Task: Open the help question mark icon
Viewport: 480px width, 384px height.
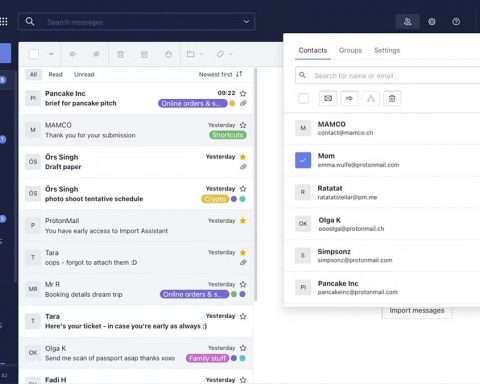Action: tap(456, 22)
